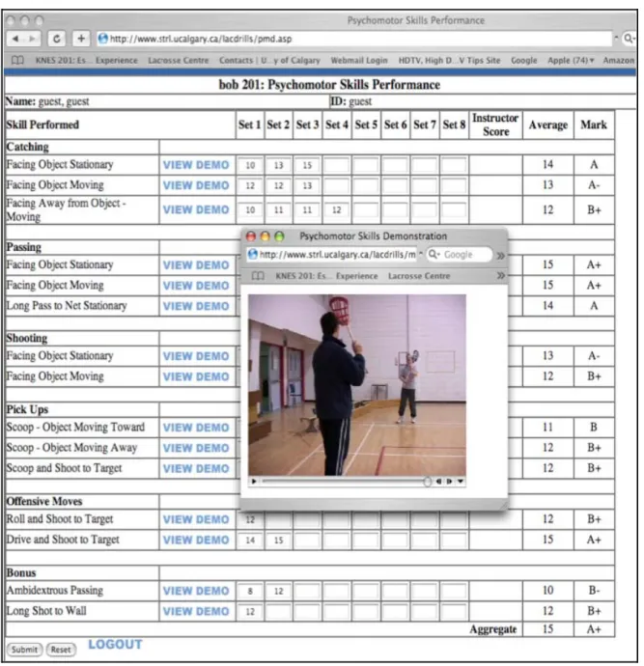The height and width of the screenshot is (666, 644).
Task: Reload the page with refresh button
Action: 56,39
